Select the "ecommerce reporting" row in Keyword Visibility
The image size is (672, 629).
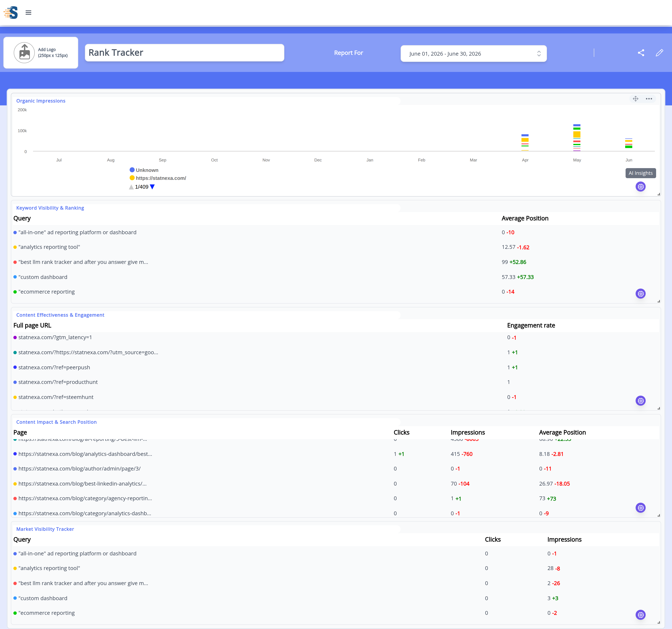tap(336, 292)
